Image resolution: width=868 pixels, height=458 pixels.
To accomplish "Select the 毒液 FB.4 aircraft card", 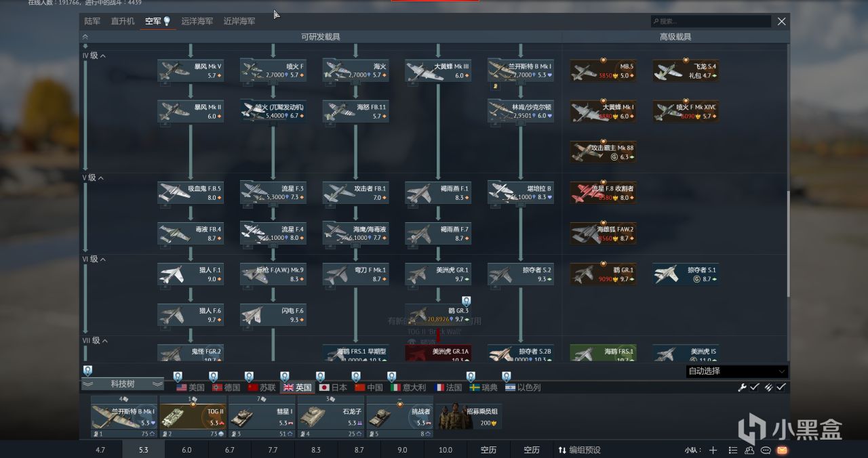I will (x=191, y=233).
